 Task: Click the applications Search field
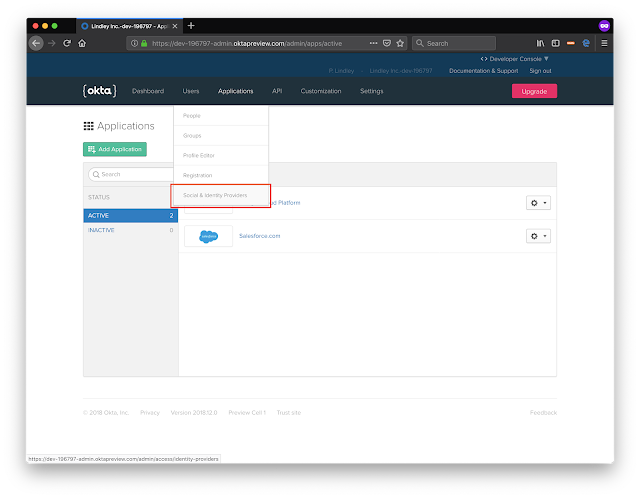click(x=133, y=174)
